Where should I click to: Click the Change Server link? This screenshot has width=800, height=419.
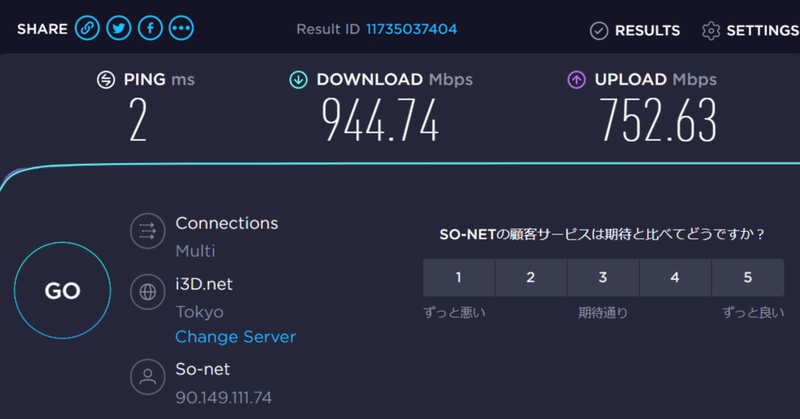point(235,337)
